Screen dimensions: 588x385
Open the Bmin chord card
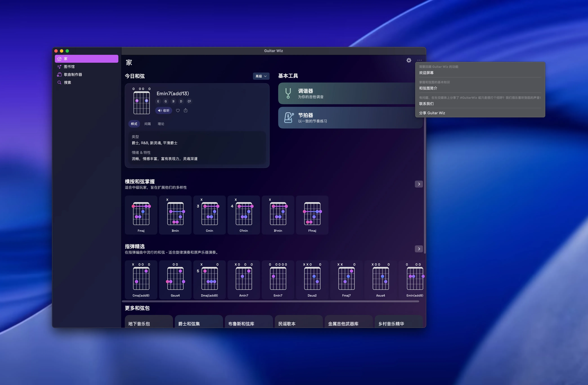[175, 215]
